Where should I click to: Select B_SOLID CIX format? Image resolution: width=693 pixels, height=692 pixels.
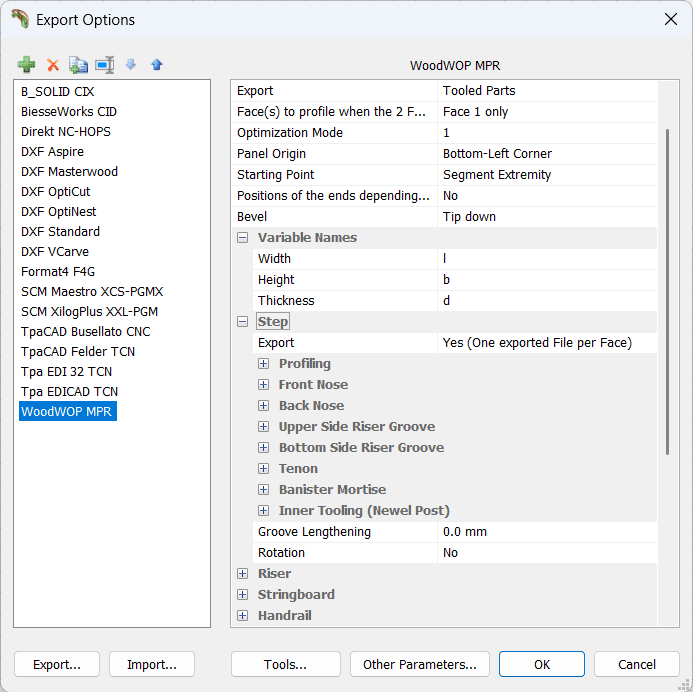[57, 91]
